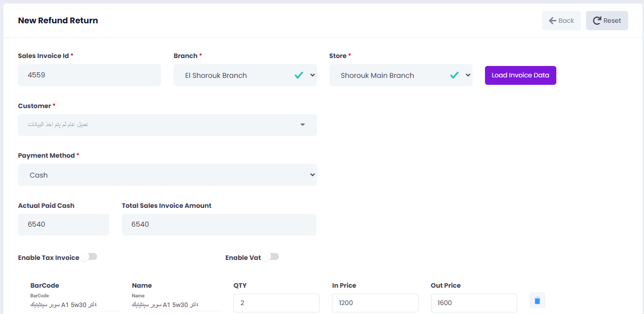Click Load Invoice Data button
Viewport: 644px width, 314px height.
pyautogui.click(x=520, y=75)
